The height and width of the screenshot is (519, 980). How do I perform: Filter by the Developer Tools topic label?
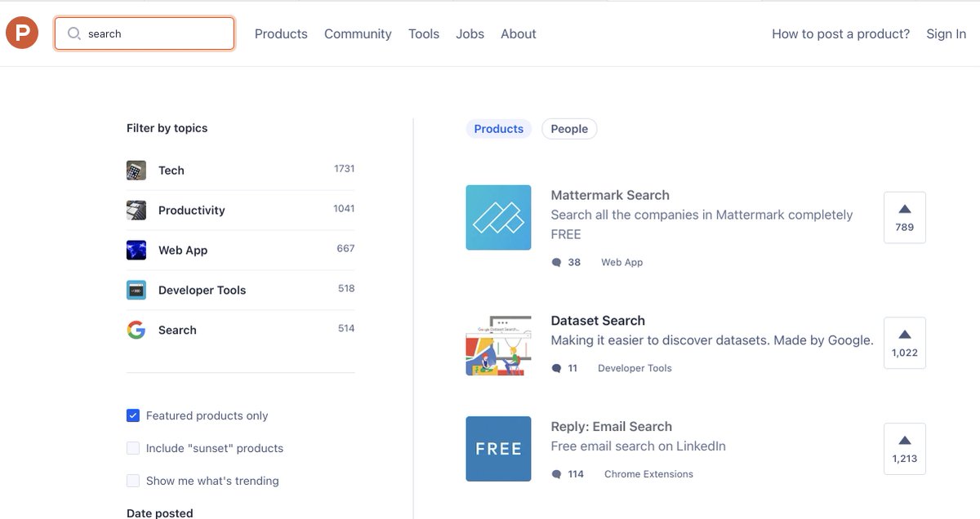coord(203,290)
